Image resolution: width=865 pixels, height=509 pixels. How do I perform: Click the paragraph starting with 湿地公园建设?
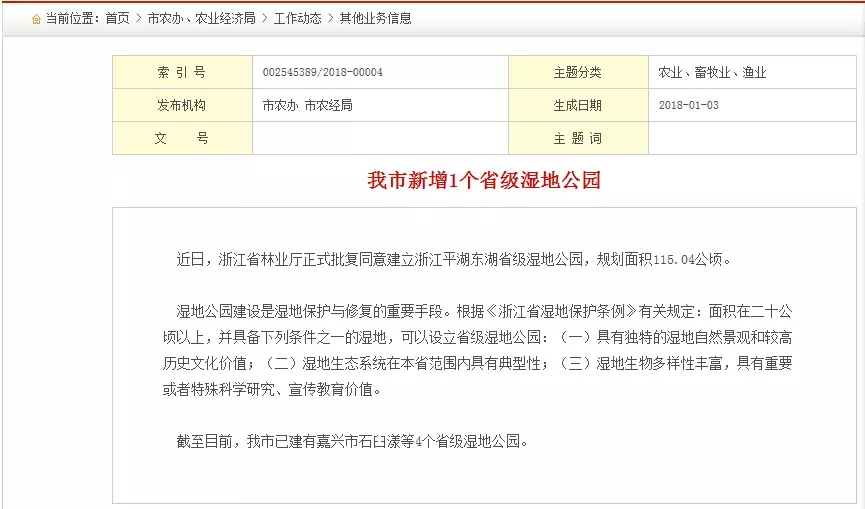[484, 349]
